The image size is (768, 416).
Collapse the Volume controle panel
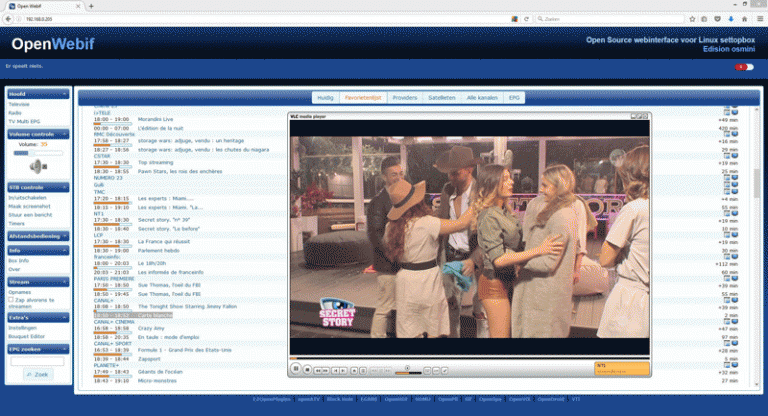[x=66, y=133]
